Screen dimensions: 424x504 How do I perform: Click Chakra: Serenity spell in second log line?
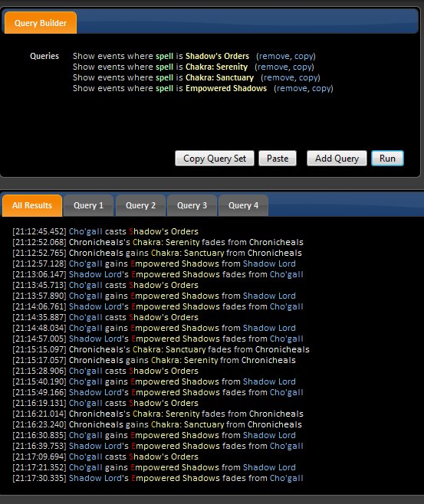tap(166, 242)
